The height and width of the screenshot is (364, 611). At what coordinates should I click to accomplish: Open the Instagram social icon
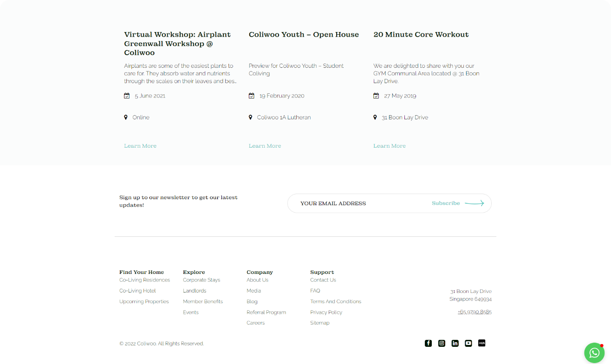click(442, 343)
